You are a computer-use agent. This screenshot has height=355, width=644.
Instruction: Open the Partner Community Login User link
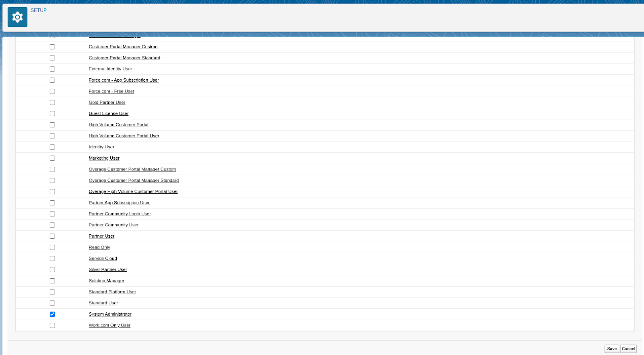(x=120, y=214)
